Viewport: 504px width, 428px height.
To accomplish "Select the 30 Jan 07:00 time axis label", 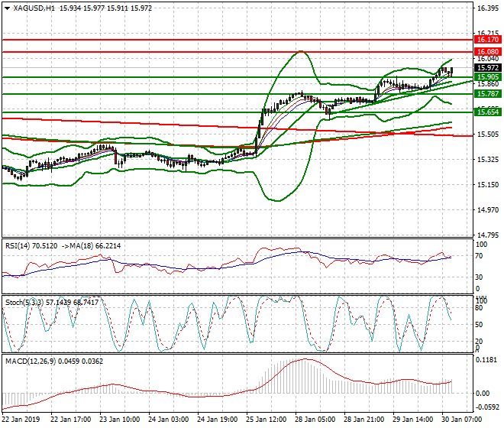I will pyautogui.click(x=462, y=420).
